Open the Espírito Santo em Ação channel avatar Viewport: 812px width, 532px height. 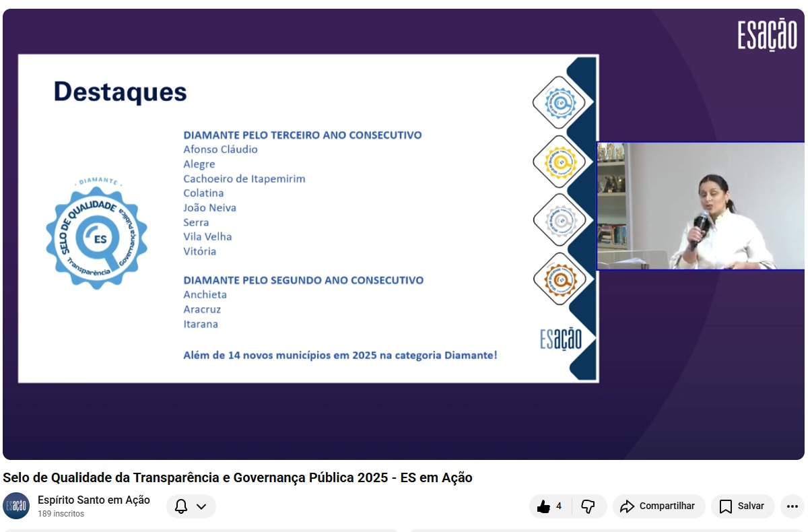16,506
